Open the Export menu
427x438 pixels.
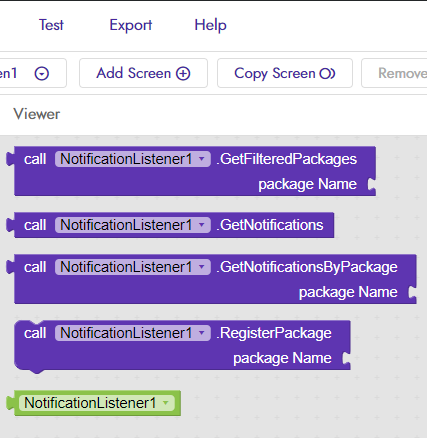point(131,25)
